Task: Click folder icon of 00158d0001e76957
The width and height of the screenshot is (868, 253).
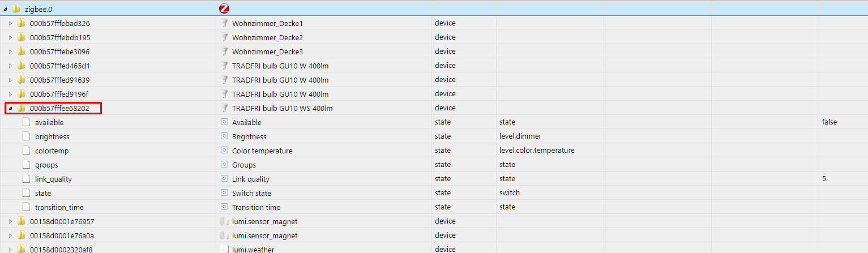Action: [x=21, y=221]
